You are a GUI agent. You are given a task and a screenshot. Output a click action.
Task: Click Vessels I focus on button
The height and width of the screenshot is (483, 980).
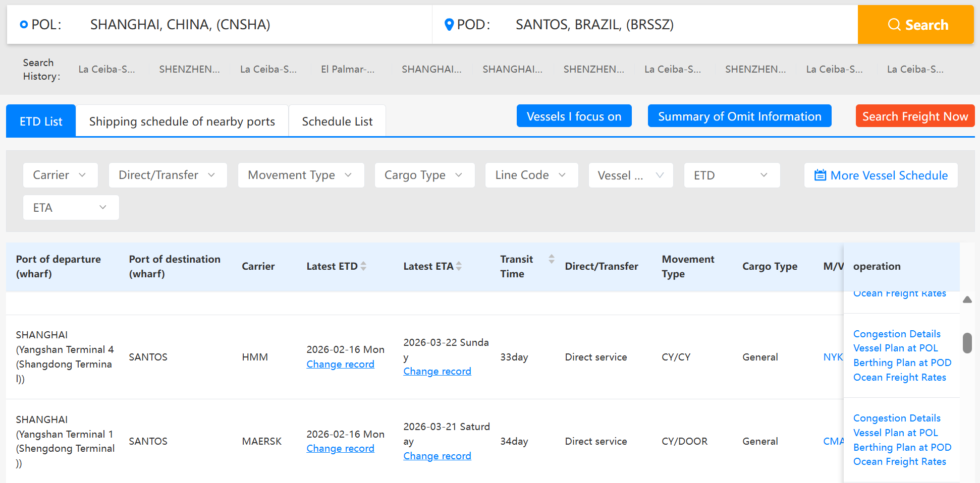(x=574, y=116)
